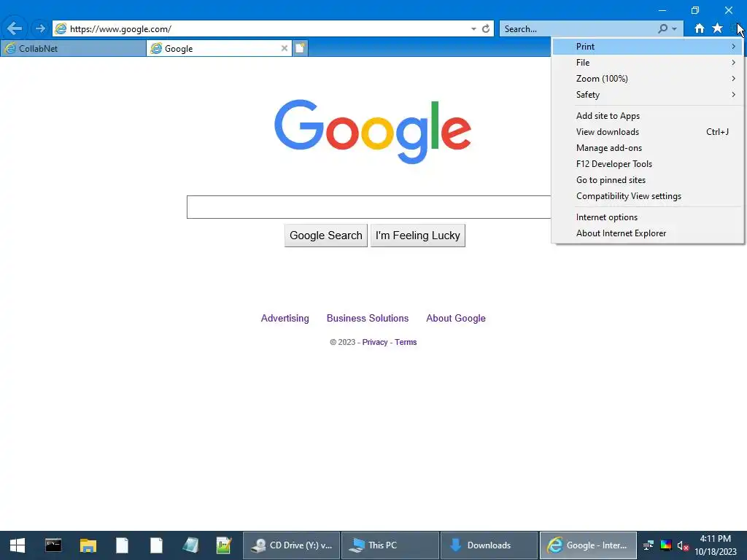Screen dimensions: 747x560
Task: Click Google - Internet Explorer taskbar button
Action: pos(588,545)
